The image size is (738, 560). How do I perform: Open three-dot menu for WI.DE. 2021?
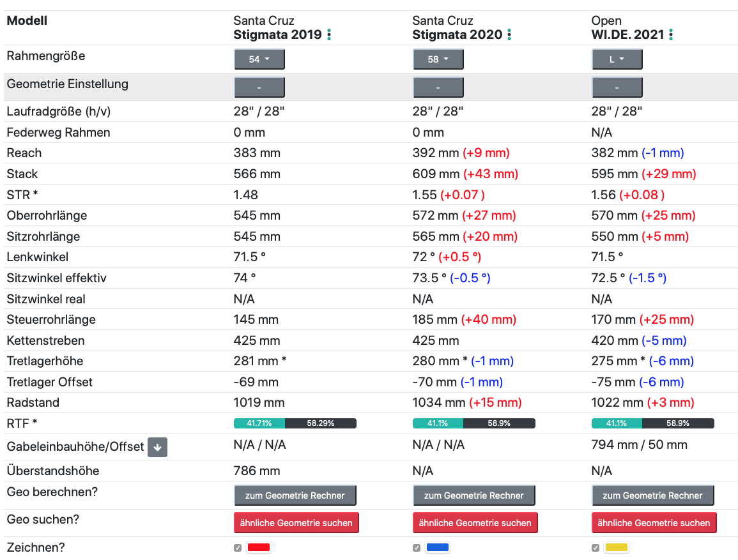tap(671, 34)
